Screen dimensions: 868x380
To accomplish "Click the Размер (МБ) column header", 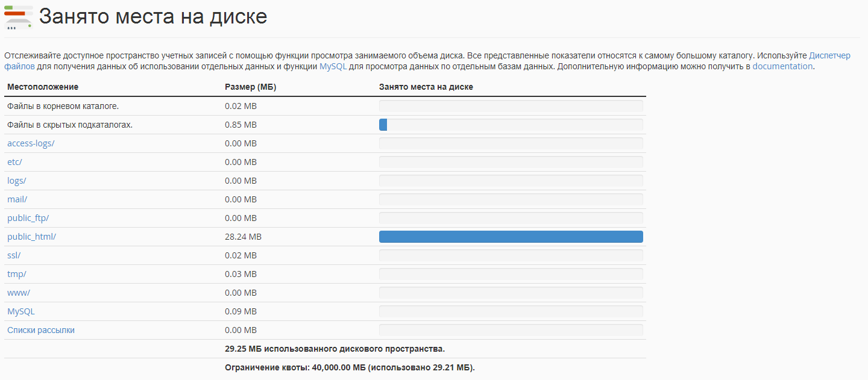I will point(250,87).
